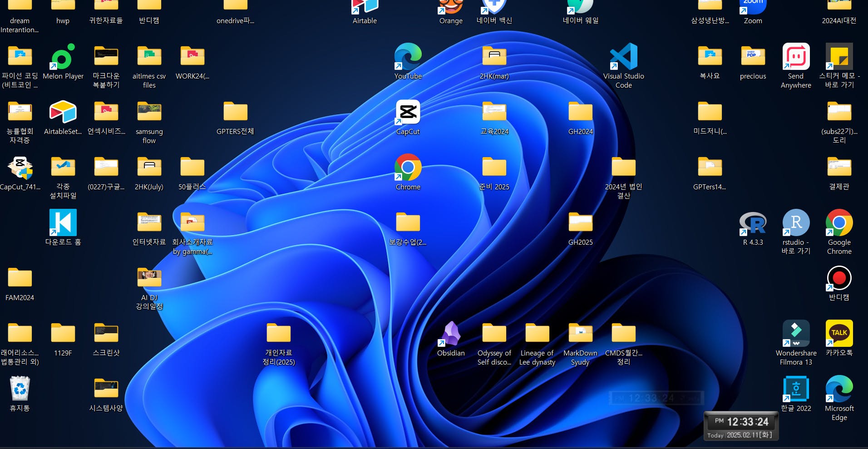868x449 pixels.
Task: Select the 1129F folder
Action: [x=63, y=334]
